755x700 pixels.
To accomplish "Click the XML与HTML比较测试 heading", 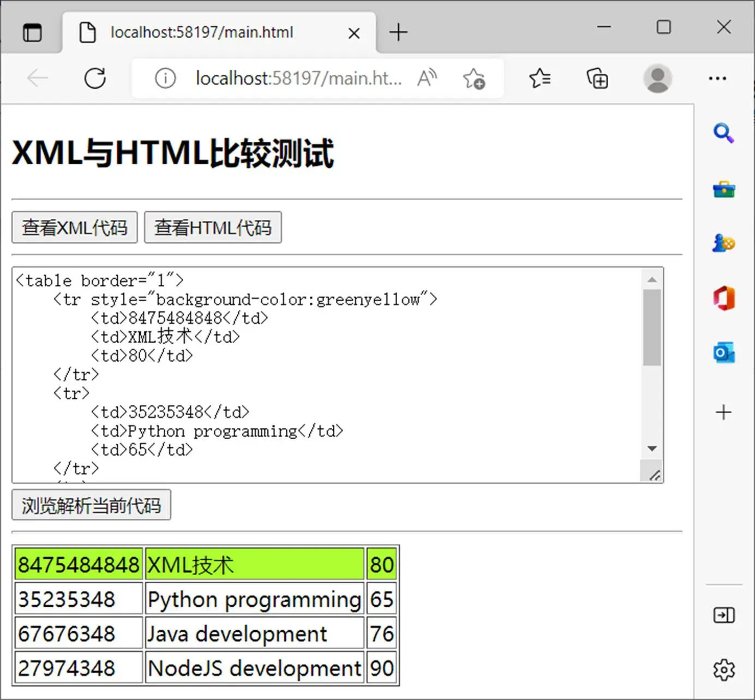I will tap(173, 153).
